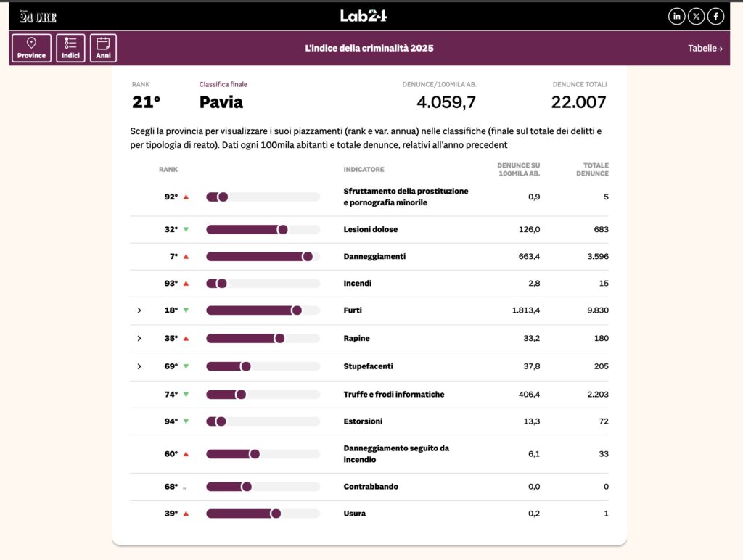Image resolution: width=743 pixels, height=560 pixels.
Task: Expand the Stupefacenti row chevron
Action: point(139,366)
